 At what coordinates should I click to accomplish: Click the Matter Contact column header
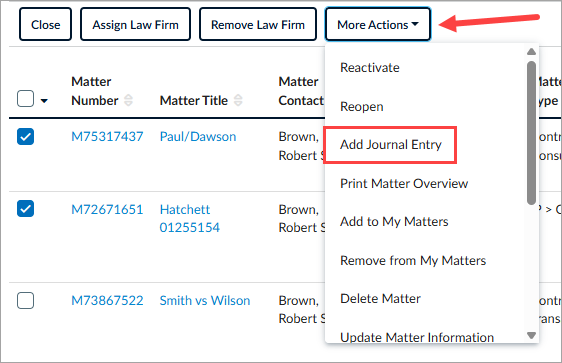point(301,91)
